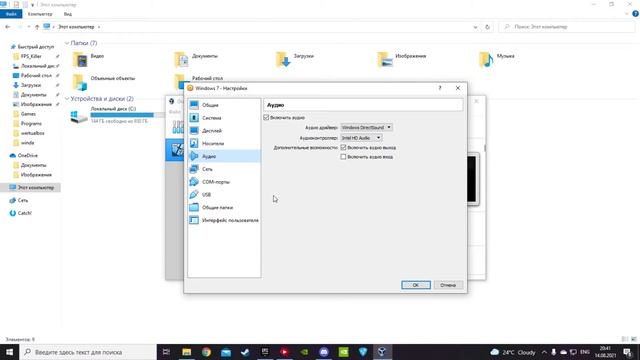Select Catch! in navigation pane
640x360 pixels.
tap(24, 213)
